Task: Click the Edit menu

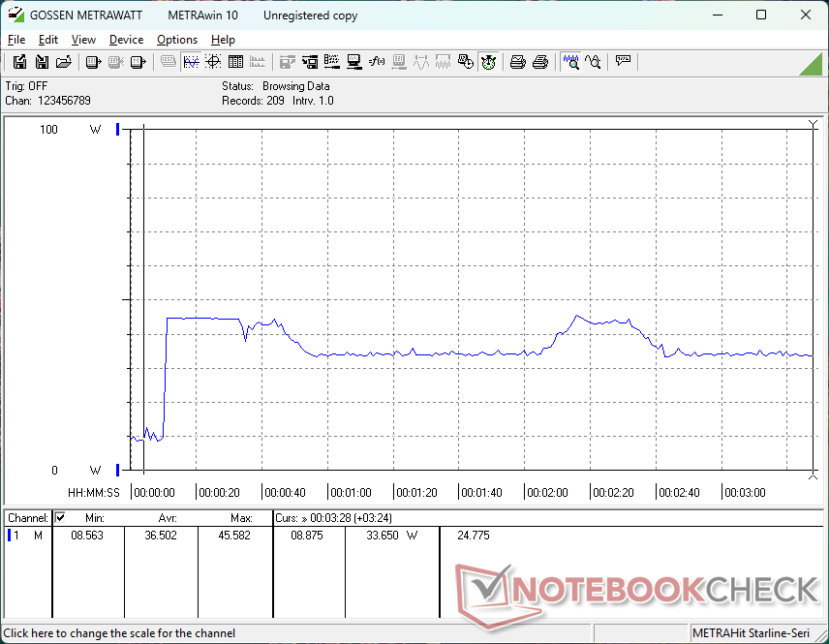Action: [48, 40]
